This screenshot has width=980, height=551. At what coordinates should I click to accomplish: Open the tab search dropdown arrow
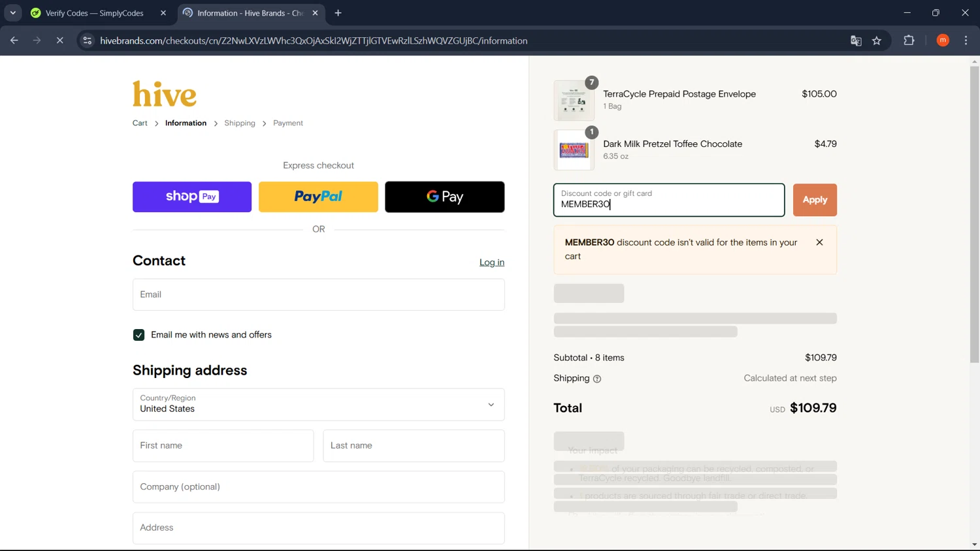(x=12, y=13)
